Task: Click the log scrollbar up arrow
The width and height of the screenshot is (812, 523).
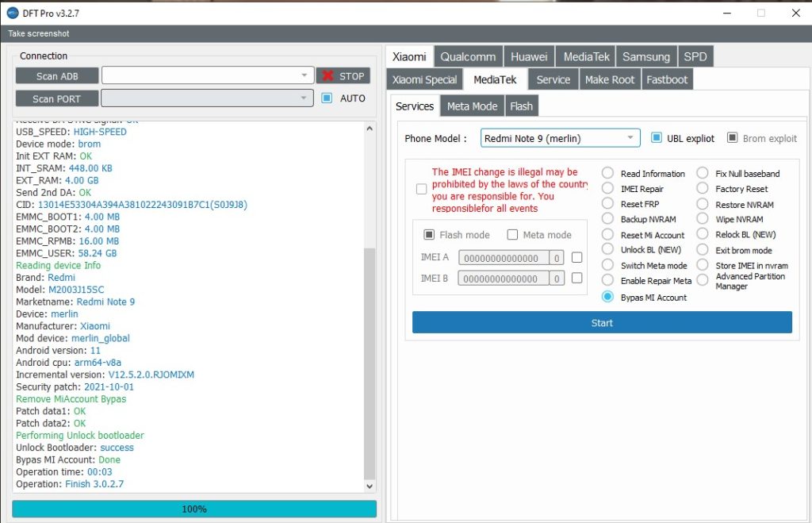Action: (370, 128)
